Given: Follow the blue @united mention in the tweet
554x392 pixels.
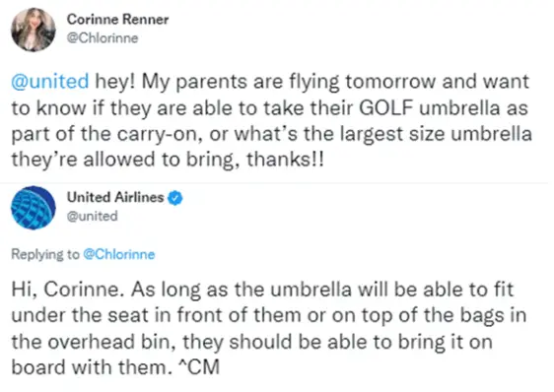Looking at the screenshot, I should click(50, 81).
